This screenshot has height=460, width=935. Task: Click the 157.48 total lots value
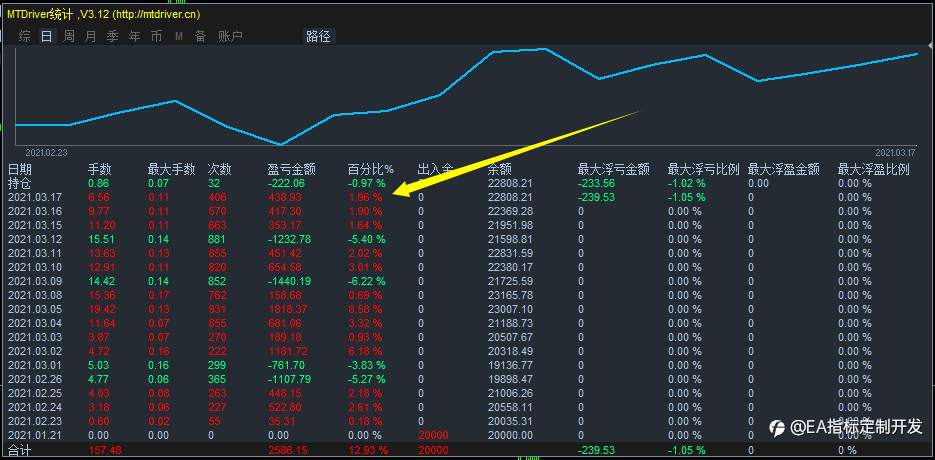(105, 449)
